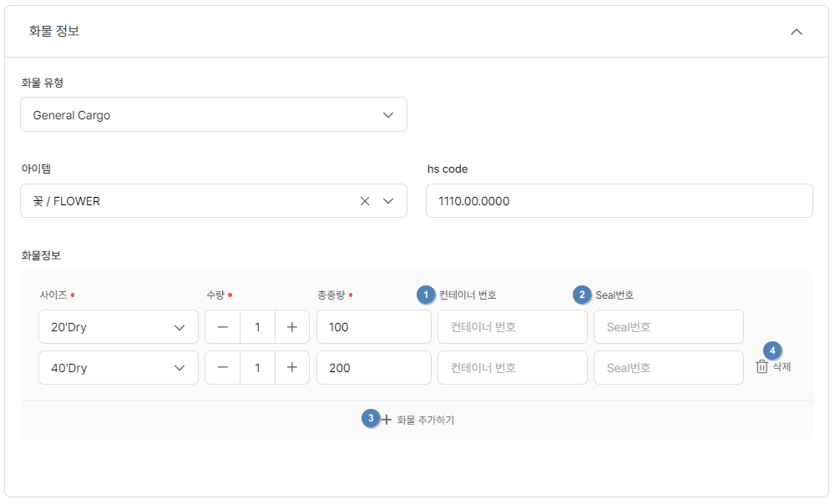835x504 pixels.
Task: Decrease quantity for the 40'Dry row
Action: [223, 368]
